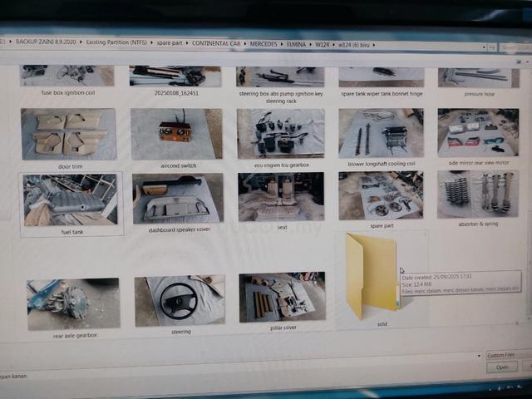532x399 pixels.
Task: Select the 'steering' wheel image thumbnail
Action: pos(180,301)
